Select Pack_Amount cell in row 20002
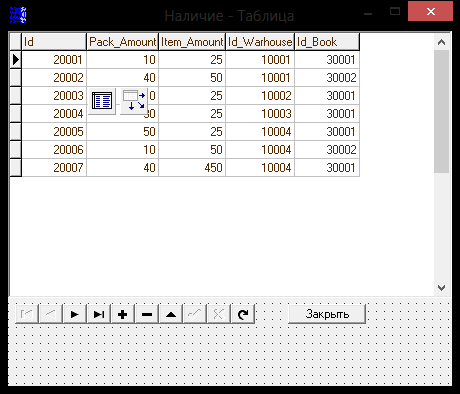This screenshot has height=394, width=460. coord(122,78)
